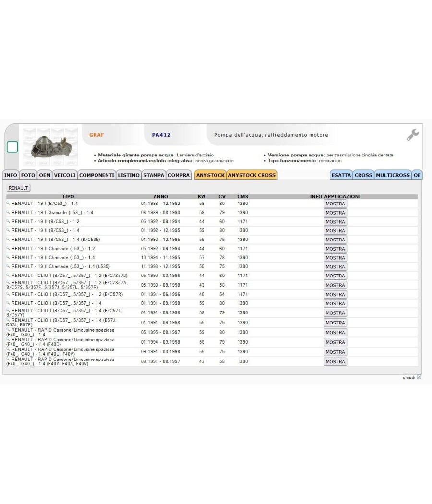The image size is (432, 504).
Task: Open magnifier icon for 19 II (B/C53_) 1.2
Action: (8, 221)
